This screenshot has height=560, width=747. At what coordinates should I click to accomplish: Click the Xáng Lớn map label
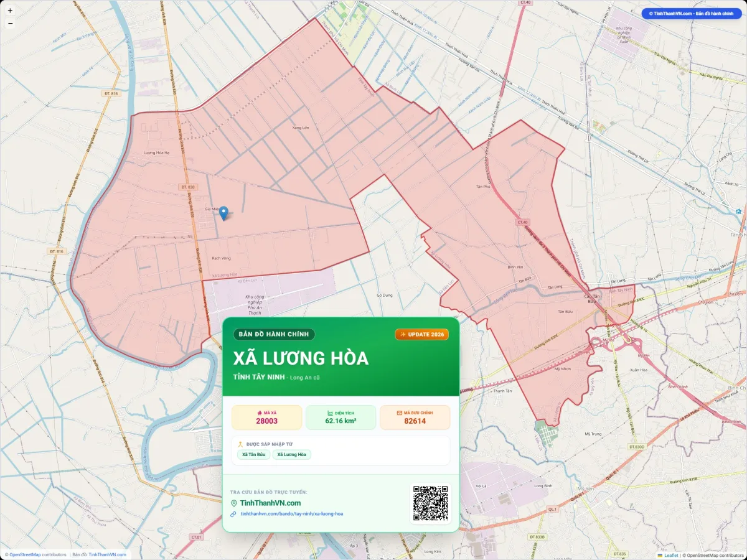click(301, 128)
